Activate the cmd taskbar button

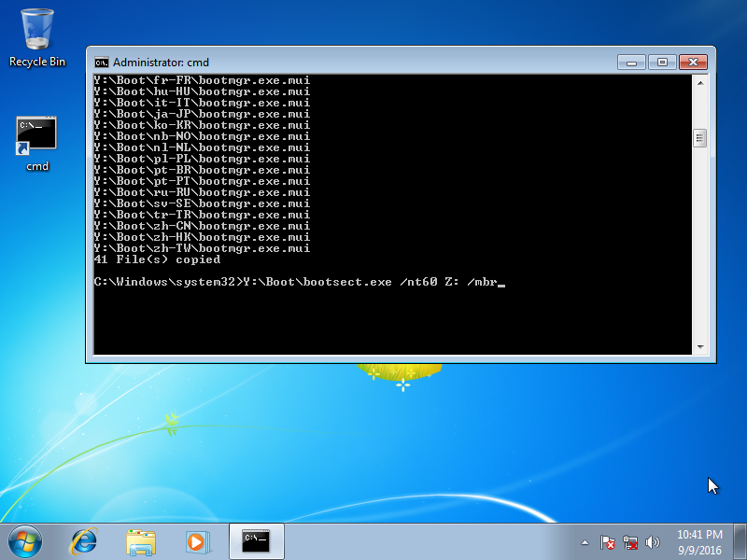point(256,542)
